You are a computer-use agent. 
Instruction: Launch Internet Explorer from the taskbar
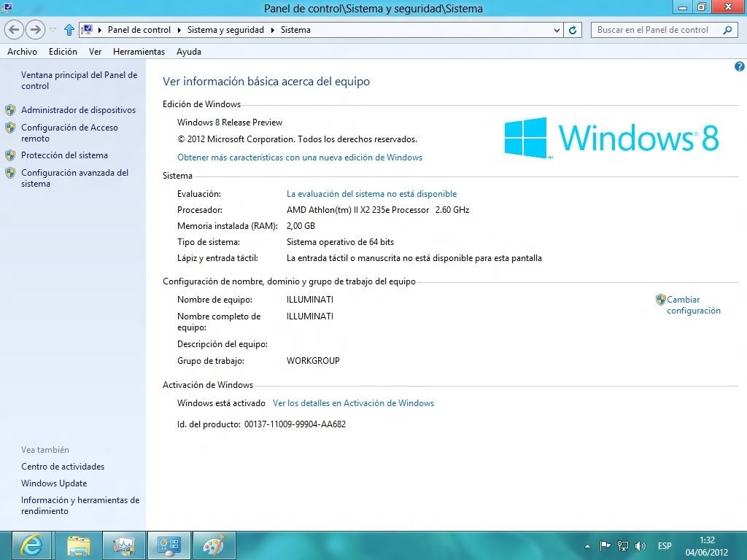click(31, 545)
